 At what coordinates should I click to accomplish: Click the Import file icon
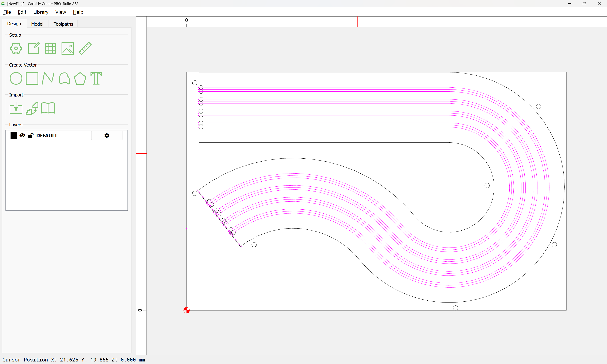16,108
